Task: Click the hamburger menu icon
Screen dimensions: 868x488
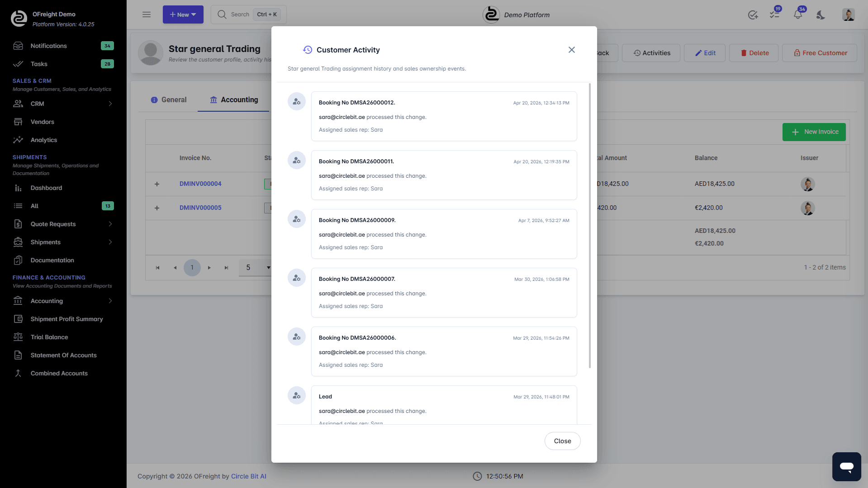Action: point(146,14)
